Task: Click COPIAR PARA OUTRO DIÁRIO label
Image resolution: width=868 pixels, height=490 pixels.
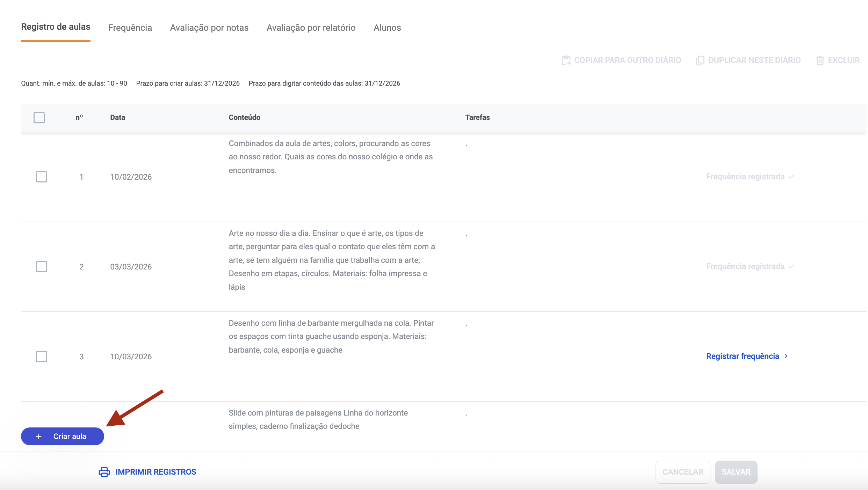Action: click(x=628, y=60)
